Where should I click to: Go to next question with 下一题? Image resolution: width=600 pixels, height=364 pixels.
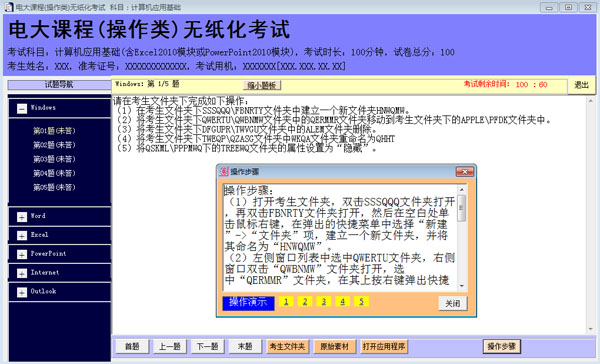tap(207, 347)
